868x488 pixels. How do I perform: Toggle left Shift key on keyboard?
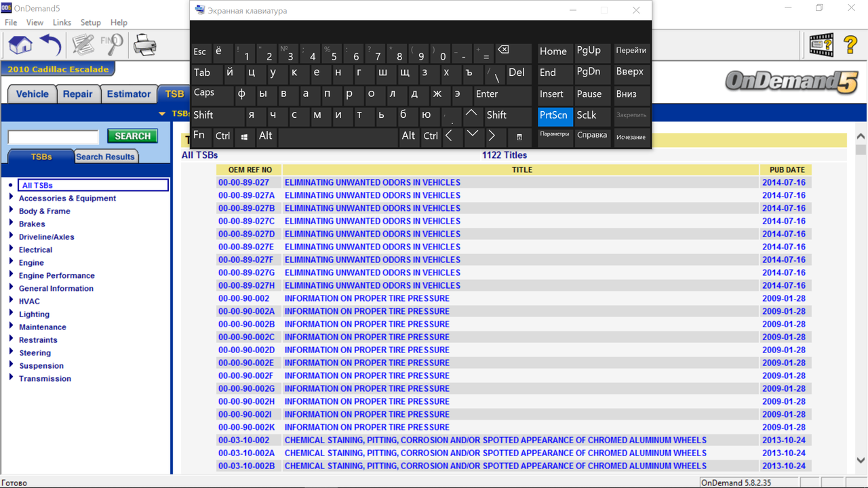(x=217, y=115)
